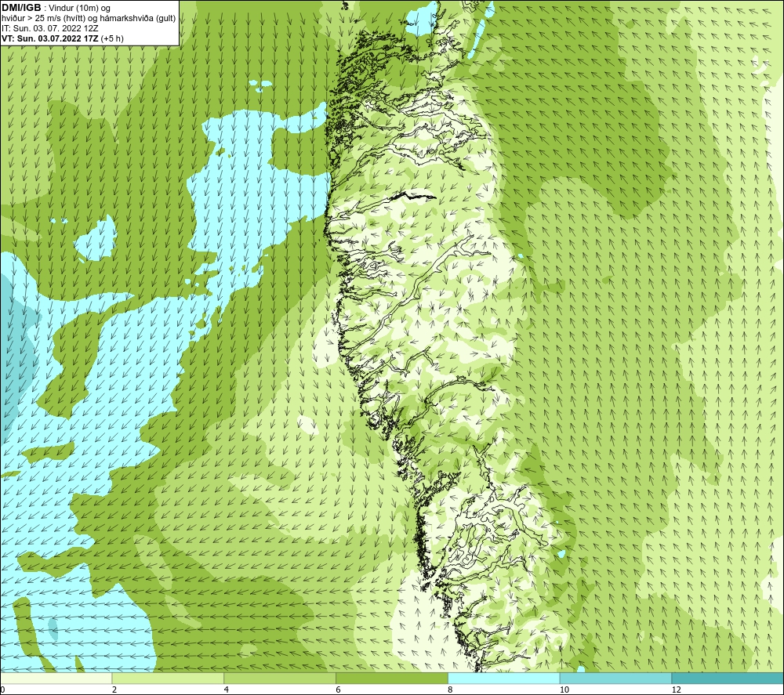This screenshot has height=695, width=784.
Task: Click the scale label '8'
Action: 451,690
